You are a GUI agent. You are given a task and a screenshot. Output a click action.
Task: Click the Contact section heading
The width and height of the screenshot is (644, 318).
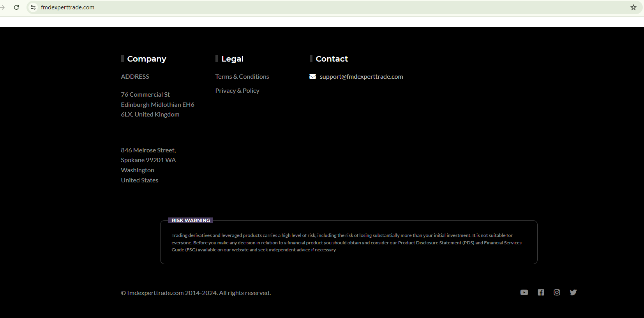(x=332, y=59)
